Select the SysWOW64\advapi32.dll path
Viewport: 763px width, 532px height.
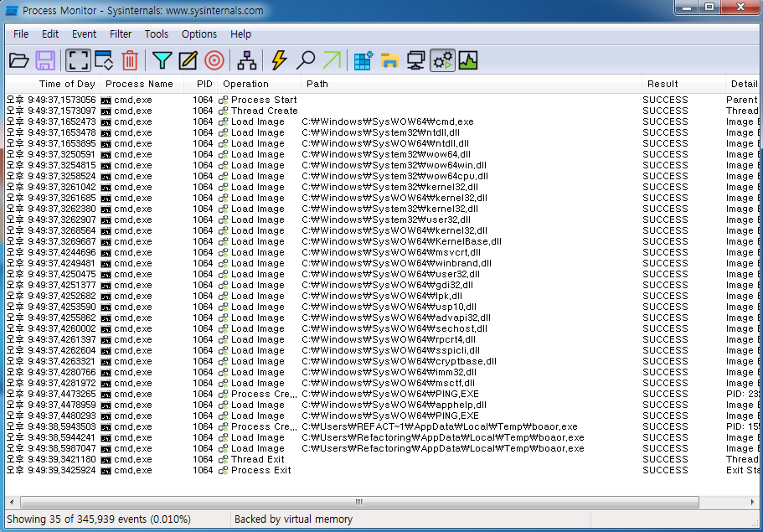pyautogui.click(x=396, y=318)
